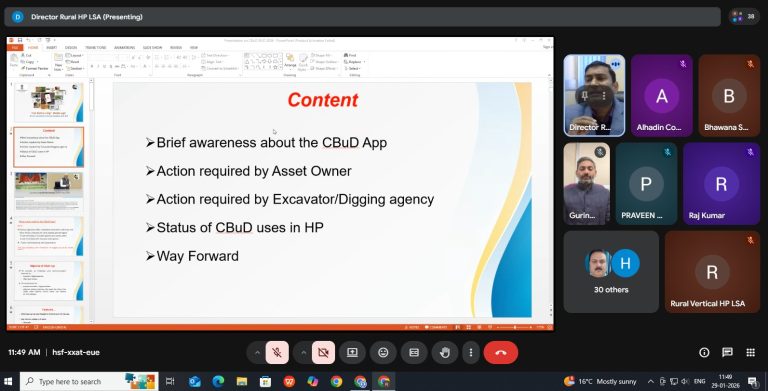
Task: Click the Windows taskbar search box
Action: (x=89, y=381)
